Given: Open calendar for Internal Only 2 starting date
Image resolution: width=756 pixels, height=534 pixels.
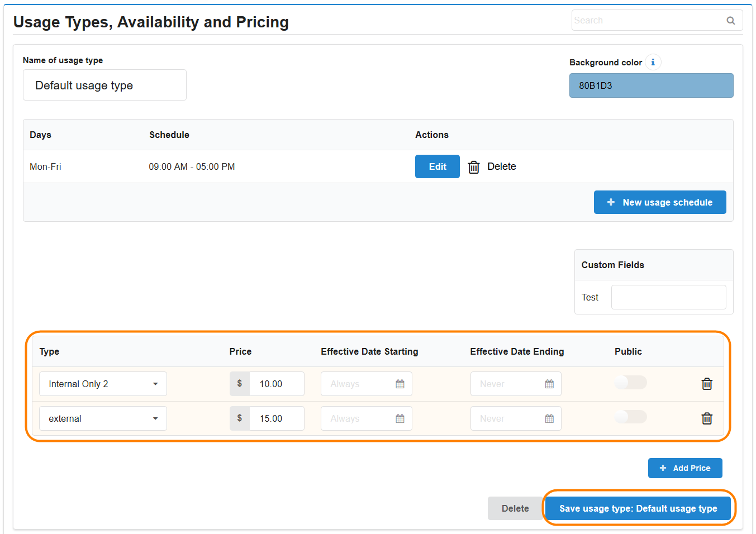Looking at the screenshot, I should point(400,384).
